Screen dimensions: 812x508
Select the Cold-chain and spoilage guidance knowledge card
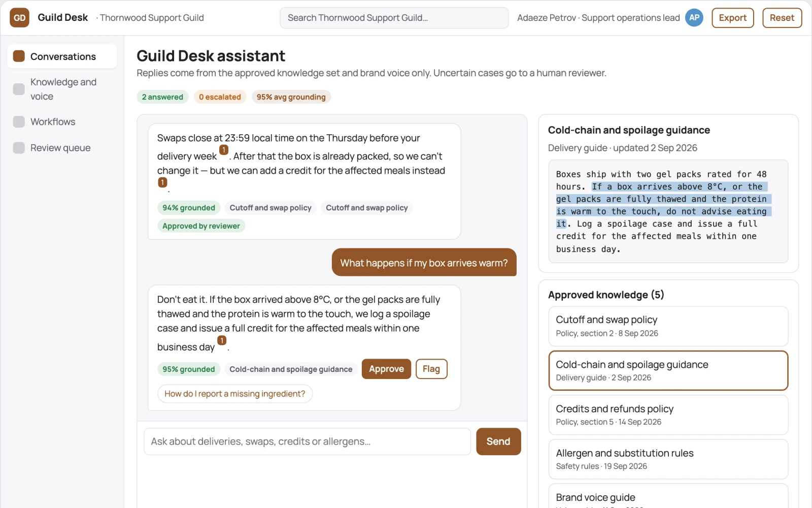[668, 370]
